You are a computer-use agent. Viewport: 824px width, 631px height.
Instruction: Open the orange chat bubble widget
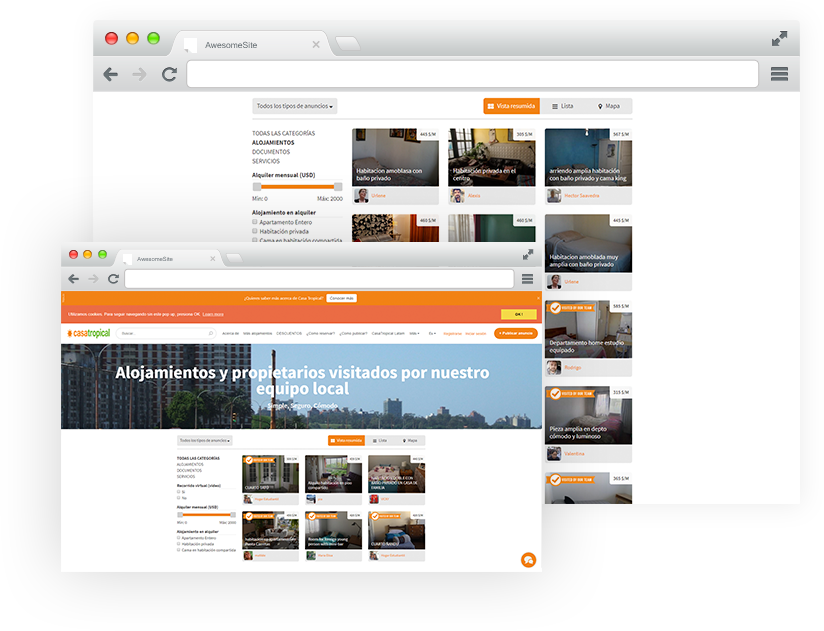[x=528, y=560]
